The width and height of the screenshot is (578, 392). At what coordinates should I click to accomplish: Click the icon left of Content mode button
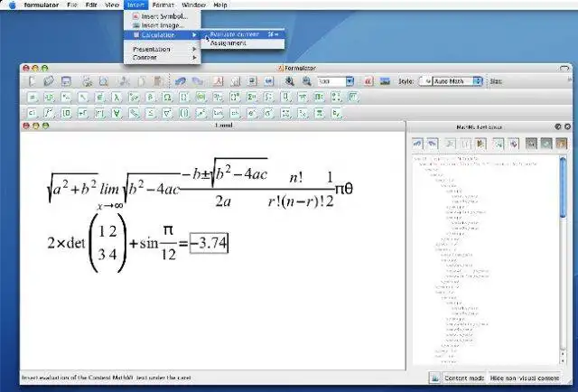435,378
